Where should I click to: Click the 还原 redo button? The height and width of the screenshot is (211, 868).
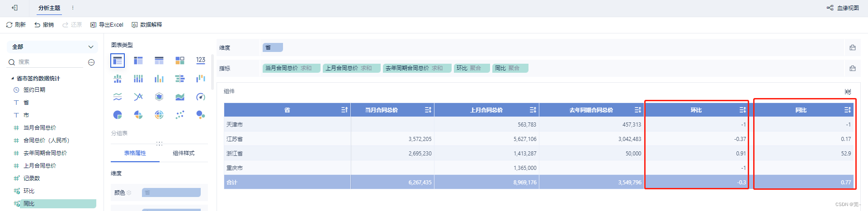(x=72, y=25)
